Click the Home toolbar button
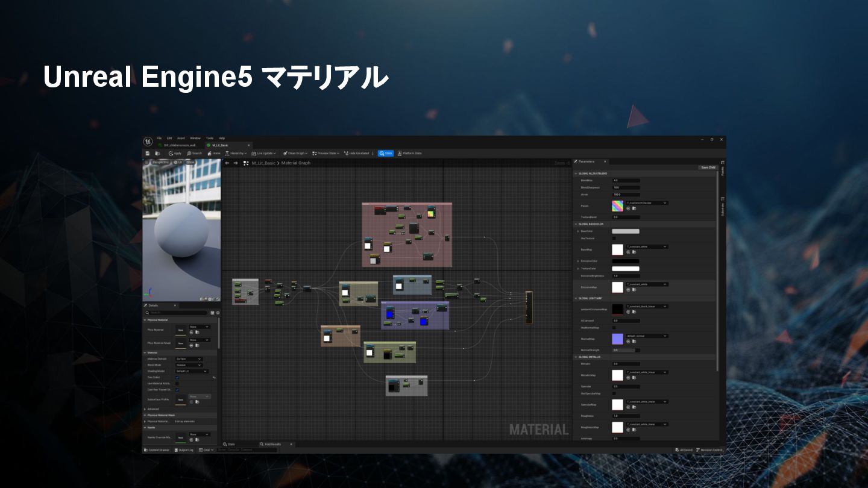Image resolution: width=868 pixels, height=488 pixels. pyautogui.click(x=213, y=153)
